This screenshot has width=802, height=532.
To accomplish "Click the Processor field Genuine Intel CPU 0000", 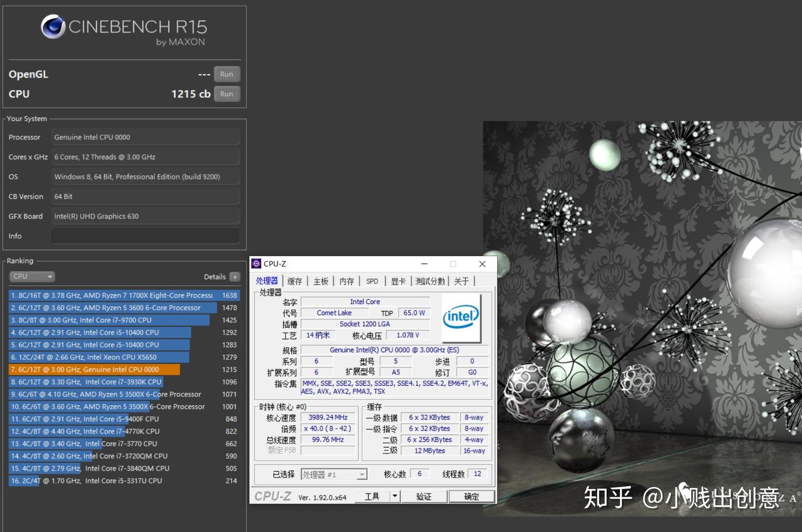I will pyautogui.click(x=146, y=137).
